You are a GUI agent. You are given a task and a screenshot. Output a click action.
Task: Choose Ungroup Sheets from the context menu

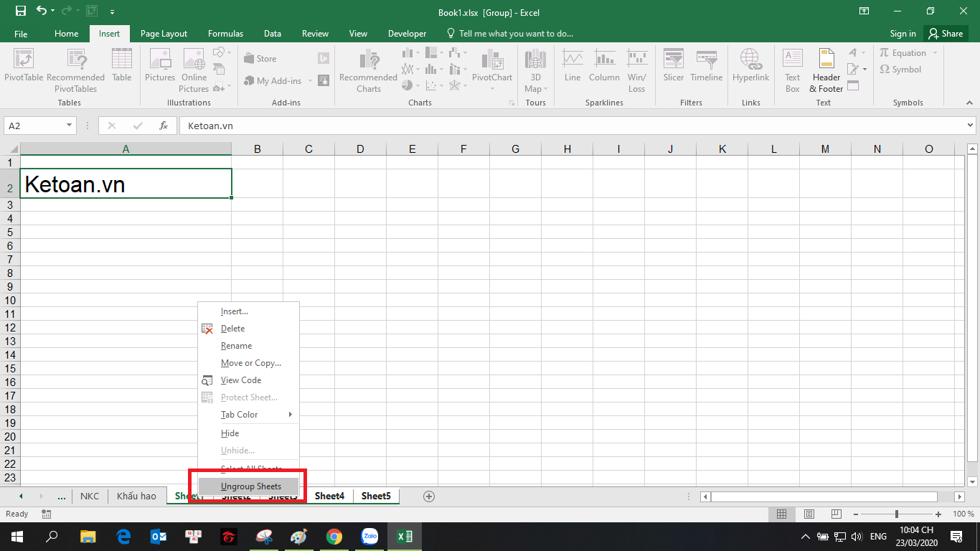pos(251,486)
